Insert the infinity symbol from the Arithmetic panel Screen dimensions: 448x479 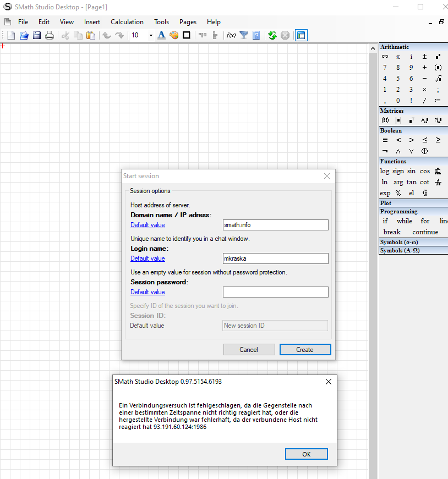click(385, 57)
